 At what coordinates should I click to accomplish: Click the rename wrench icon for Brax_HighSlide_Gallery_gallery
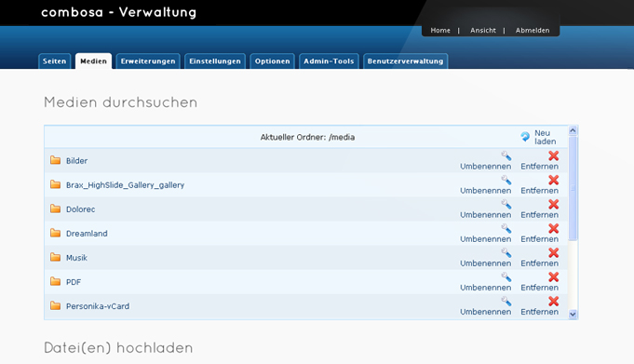pos(506,180)
